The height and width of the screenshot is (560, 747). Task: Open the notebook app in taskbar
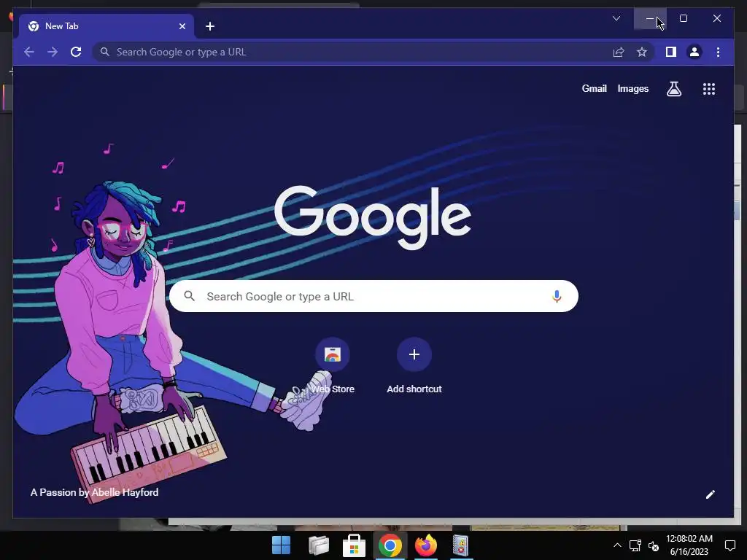point(461,545)
